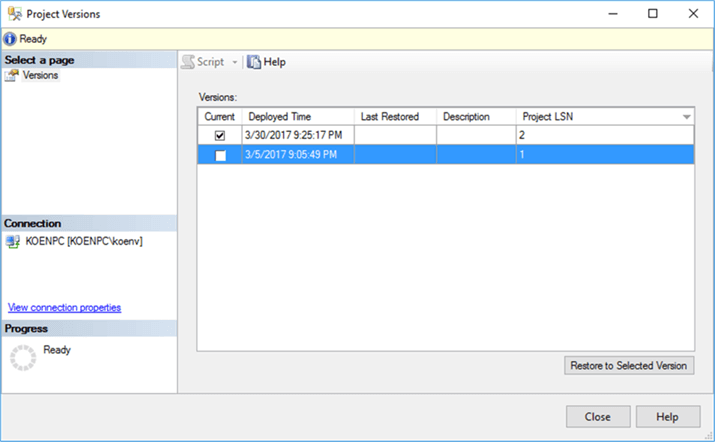Click the Ready info icon

[x=10, y=39]
